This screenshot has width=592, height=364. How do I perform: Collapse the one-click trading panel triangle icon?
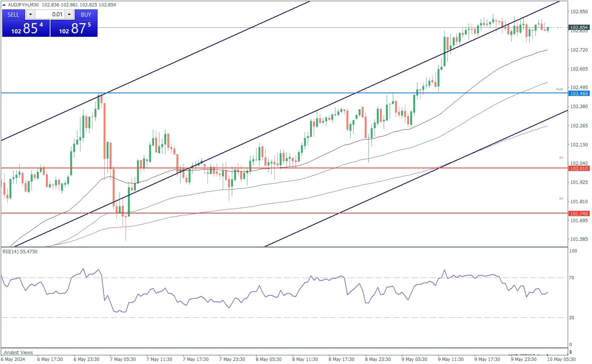tap(4, 5)
